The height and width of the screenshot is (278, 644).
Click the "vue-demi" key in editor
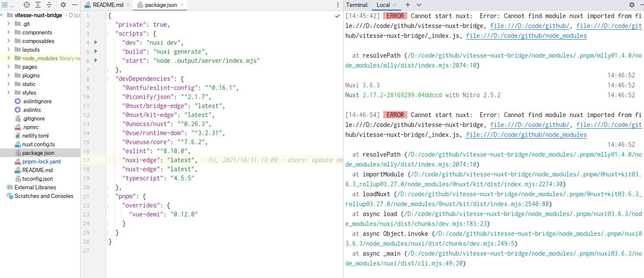pos(147,214)
